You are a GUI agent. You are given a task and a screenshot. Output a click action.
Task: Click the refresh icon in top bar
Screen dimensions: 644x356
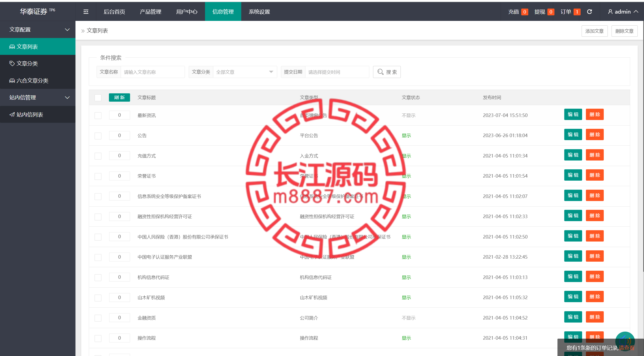tap(589, 12)
